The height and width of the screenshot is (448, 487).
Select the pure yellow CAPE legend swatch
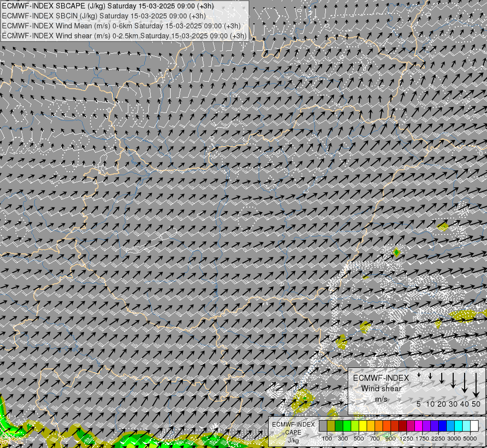click(x=363, y=426)
